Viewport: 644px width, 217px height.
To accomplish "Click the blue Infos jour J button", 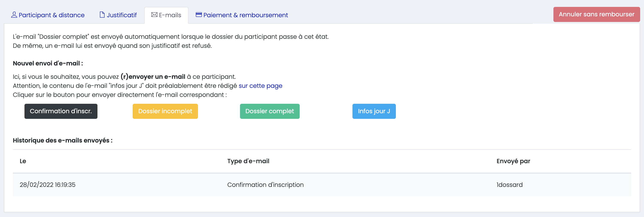I will [x=374, y=111].
